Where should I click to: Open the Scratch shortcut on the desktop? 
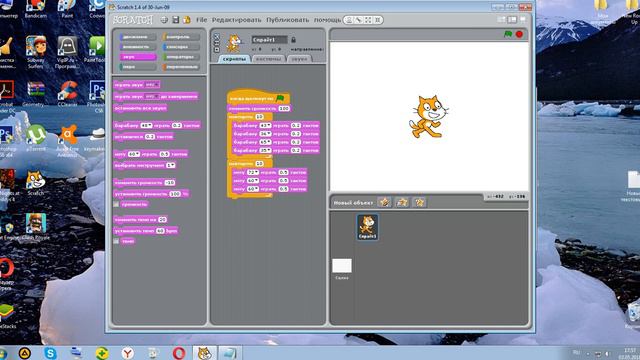pyautogui.click(x=36, y=183)
